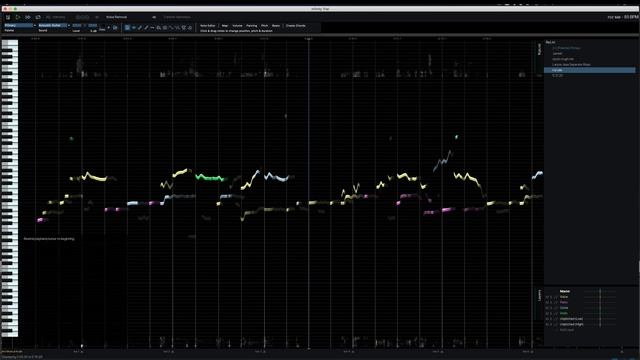The height and width of the screenshot is (360, 640).
Task: Switch to the Panning tab
Action: (251, 26)
